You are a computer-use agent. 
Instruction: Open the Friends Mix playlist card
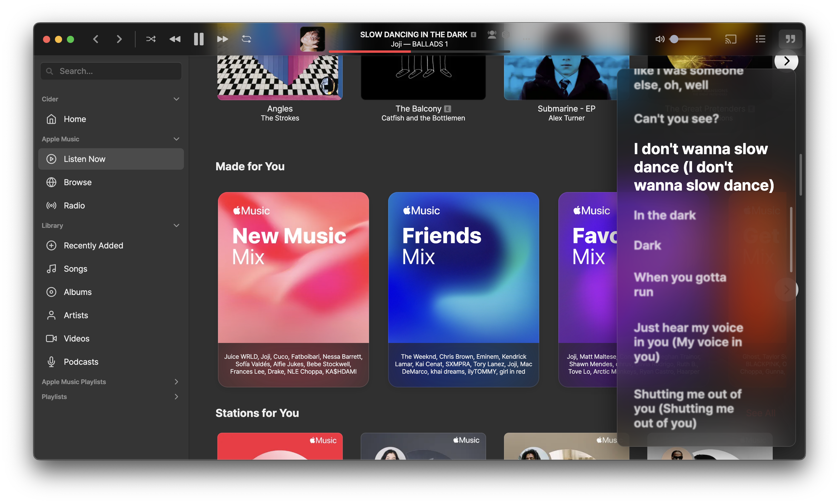(x=463, y=268)
